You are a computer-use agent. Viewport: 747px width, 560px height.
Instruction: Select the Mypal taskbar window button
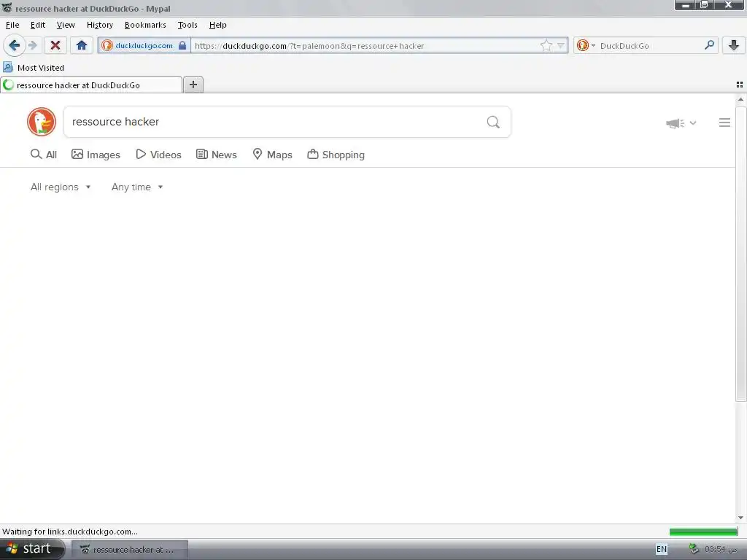pos(130,550)
